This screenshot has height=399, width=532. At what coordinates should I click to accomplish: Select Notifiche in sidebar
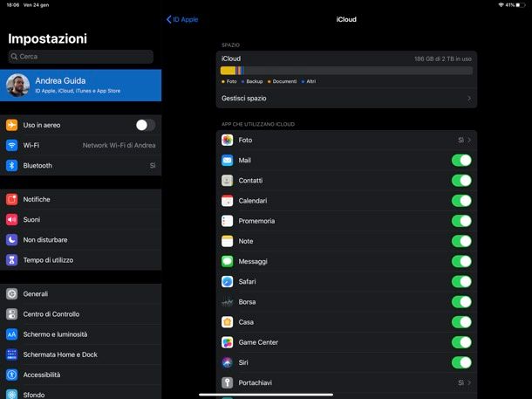81,199
